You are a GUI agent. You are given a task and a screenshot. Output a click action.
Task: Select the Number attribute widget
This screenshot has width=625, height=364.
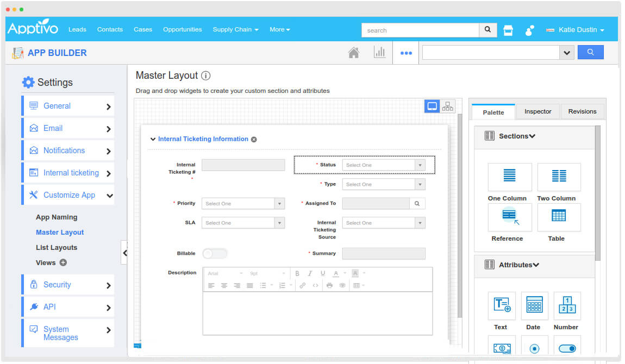(x=567, y=305)
